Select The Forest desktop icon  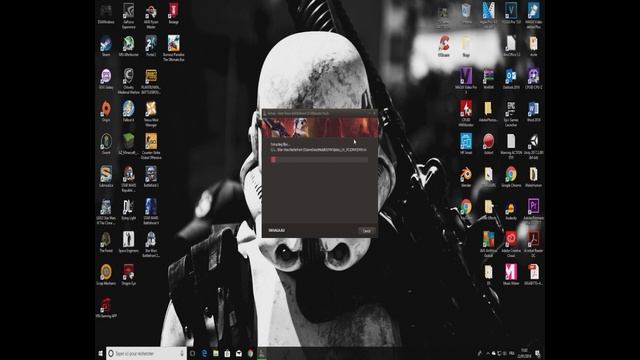[x=106, y=242]
